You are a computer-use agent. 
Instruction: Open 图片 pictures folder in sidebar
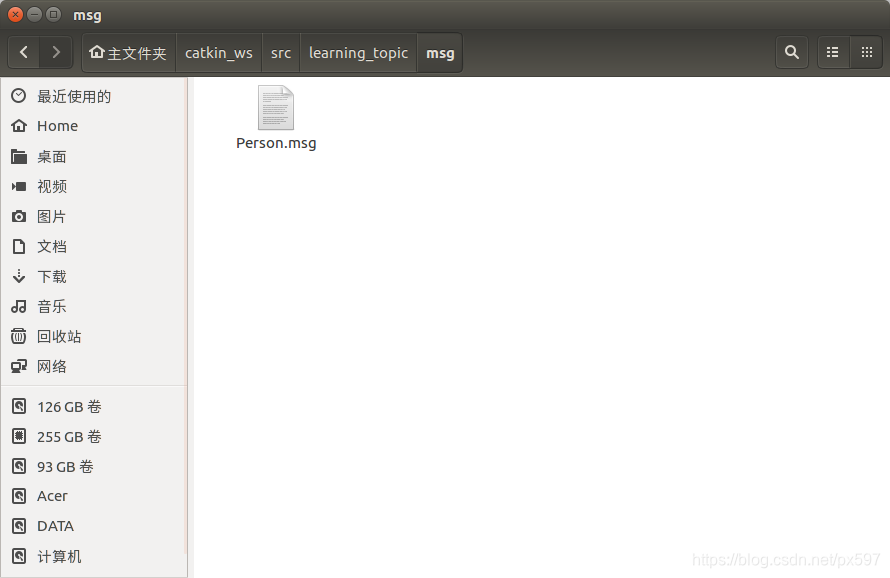[94, 216]
